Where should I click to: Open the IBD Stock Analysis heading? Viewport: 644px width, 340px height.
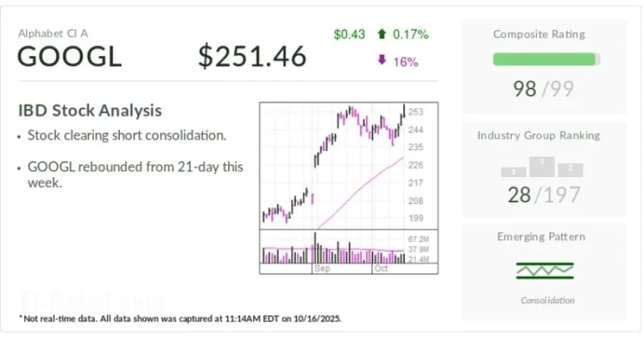90,111
